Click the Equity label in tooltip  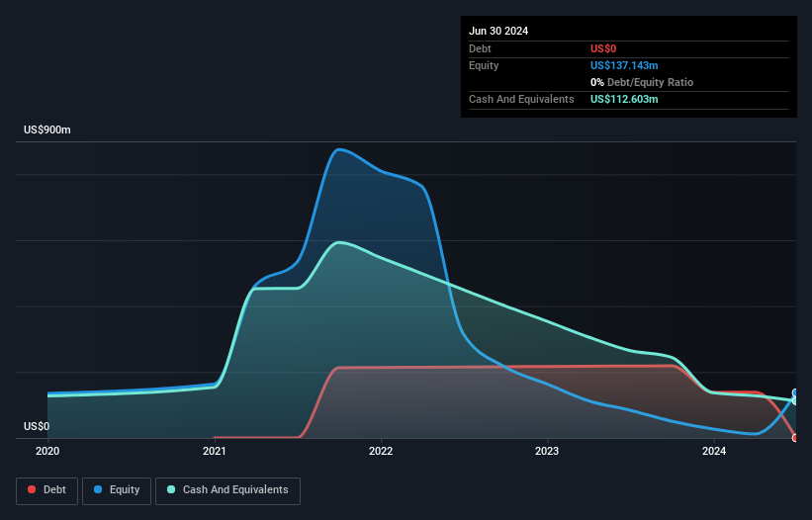[x=484, y=65]
